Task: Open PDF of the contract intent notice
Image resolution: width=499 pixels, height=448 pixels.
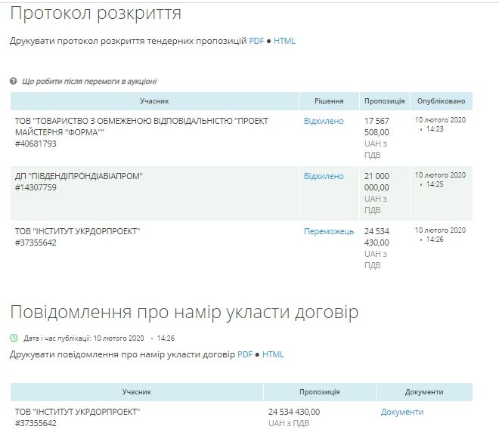Action: (x=245, y=354)
